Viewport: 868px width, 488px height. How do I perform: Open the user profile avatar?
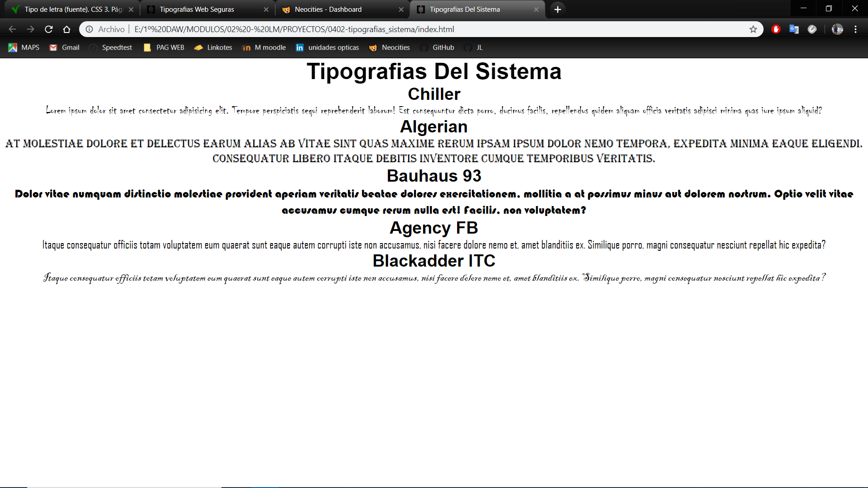(837, 29)
